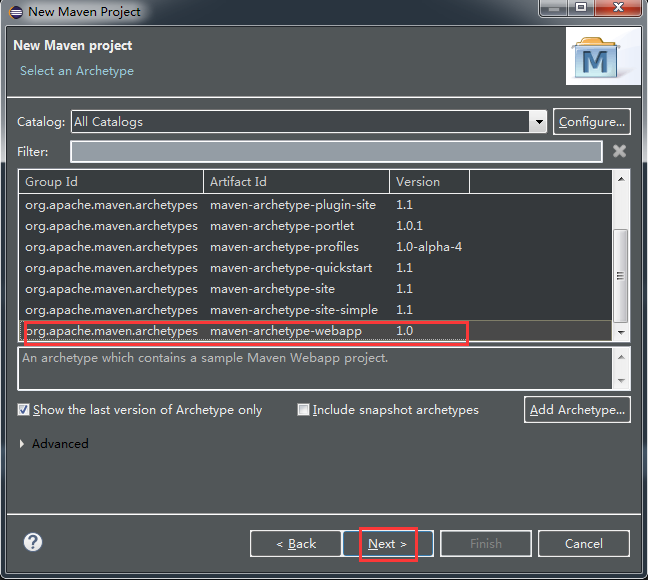Viewport: 648px width, 580px height.
Task: Clear the filter with the X icon
Action: pyautogui.click(x=619, y=151)
